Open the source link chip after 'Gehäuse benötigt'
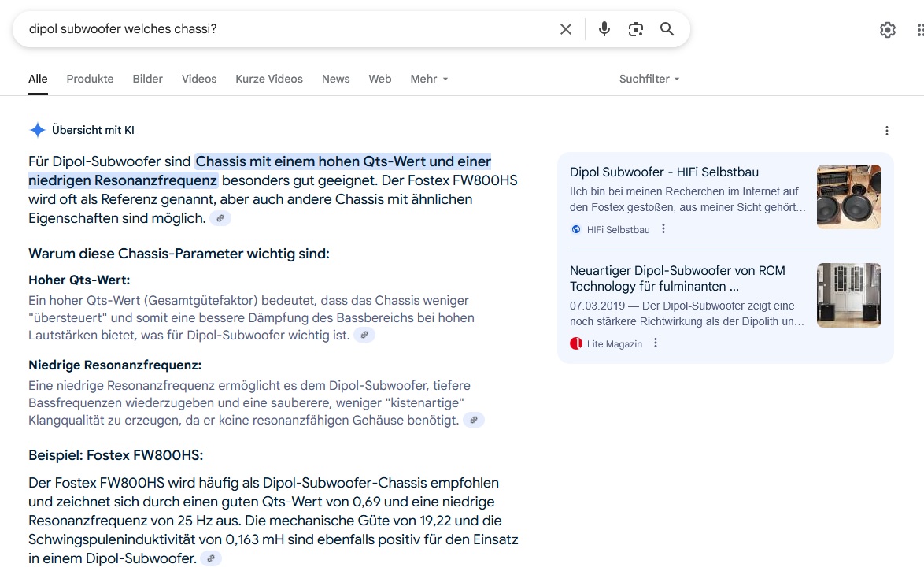The height and width of the screenshot is (571, 924). pos(473,420)
